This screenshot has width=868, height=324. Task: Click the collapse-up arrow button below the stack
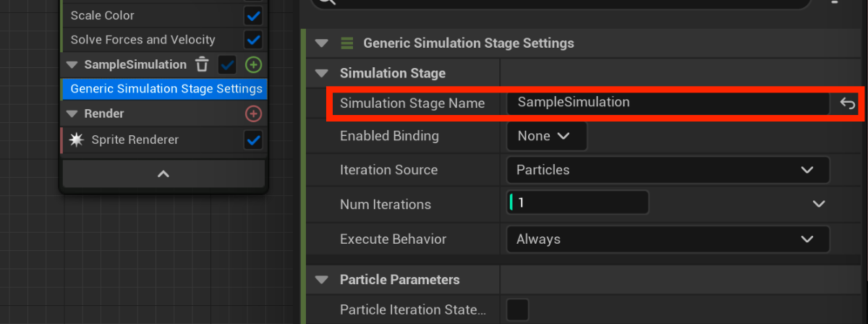click(163, 174)
